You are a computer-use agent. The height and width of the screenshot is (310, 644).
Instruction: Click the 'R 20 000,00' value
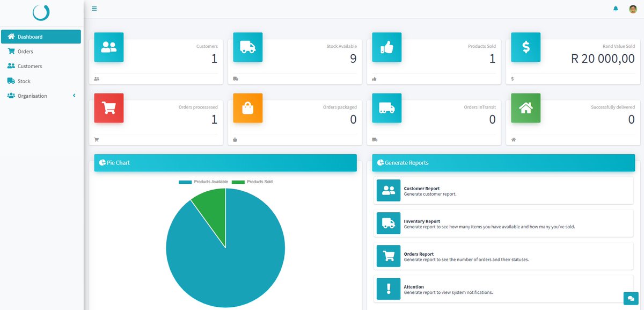(603, 59)
